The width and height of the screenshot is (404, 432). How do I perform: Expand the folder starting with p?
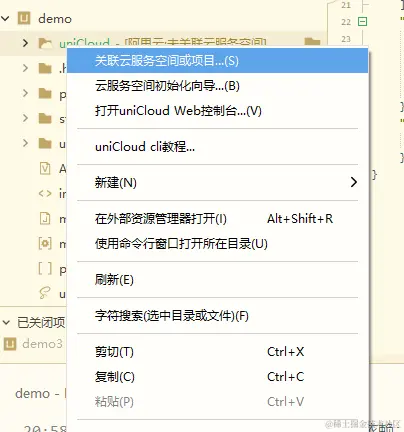[25, 93]
